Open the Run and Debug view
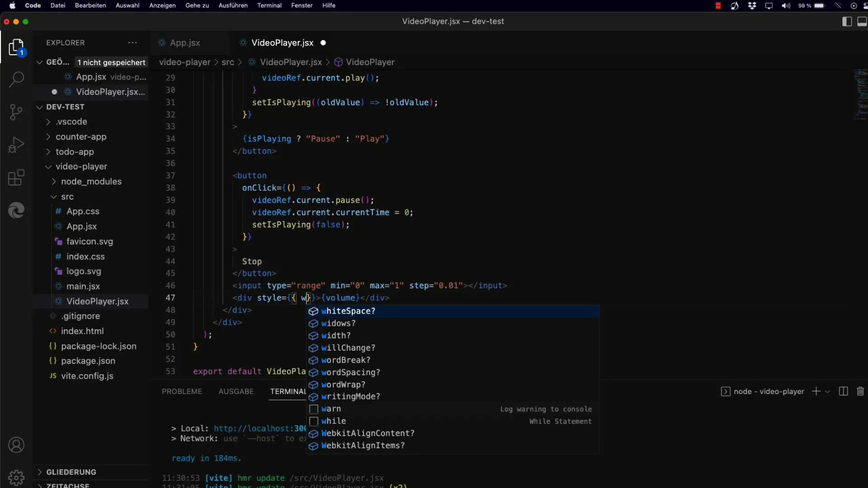This screenshot has height=488, width=868. pos(16,145)
